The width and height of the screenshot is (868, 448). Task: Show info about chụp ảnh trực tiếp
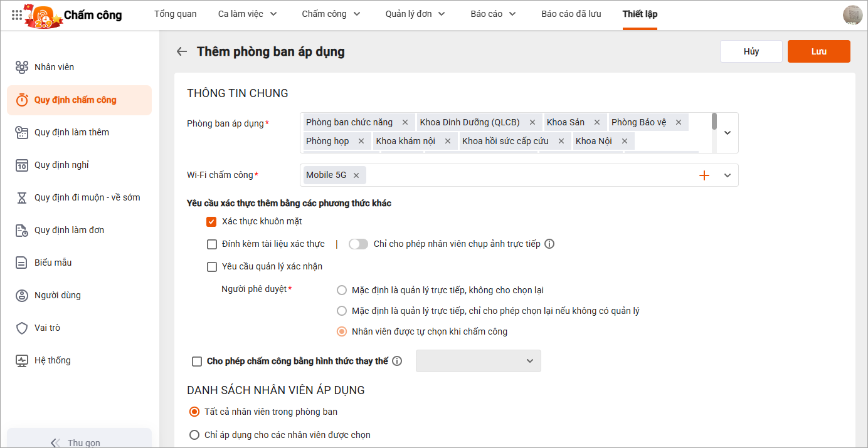[549, 244]
